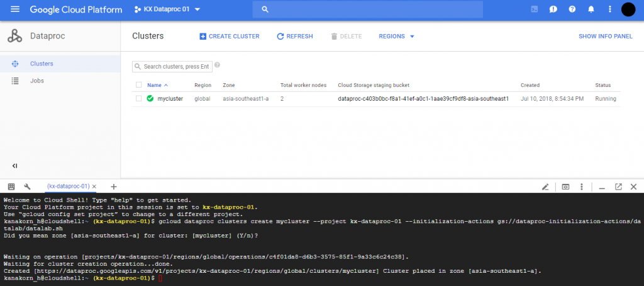Viewport: 644px width, 286px height.
Task: Open the feedback alert icon in header
Action: coord(553,9)
